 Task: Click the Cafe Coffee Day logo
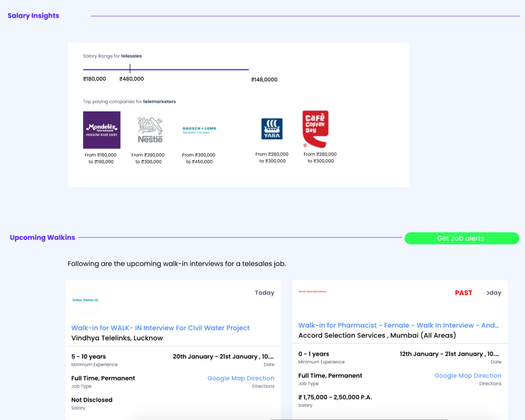coord(315,129)
